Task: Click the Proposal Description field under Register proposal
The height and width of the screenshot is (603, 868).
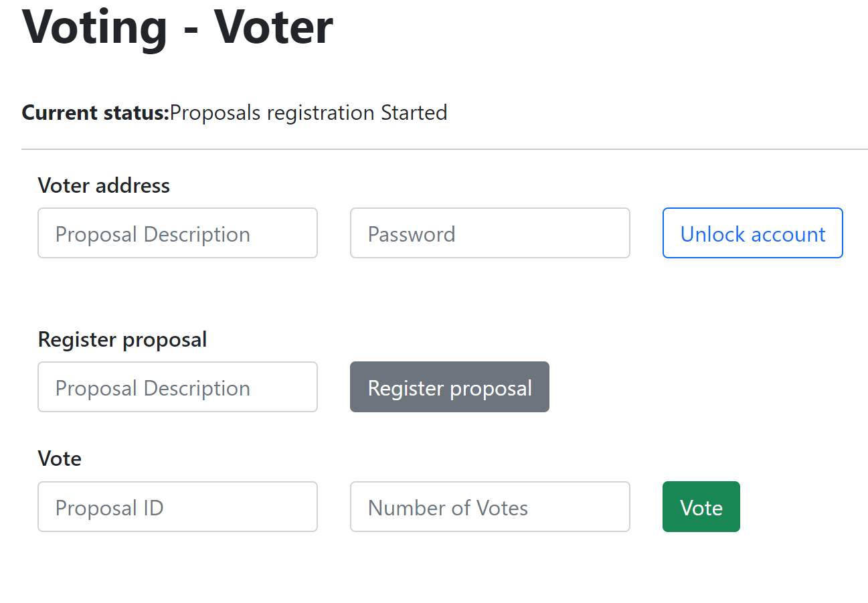Action: 177,387
